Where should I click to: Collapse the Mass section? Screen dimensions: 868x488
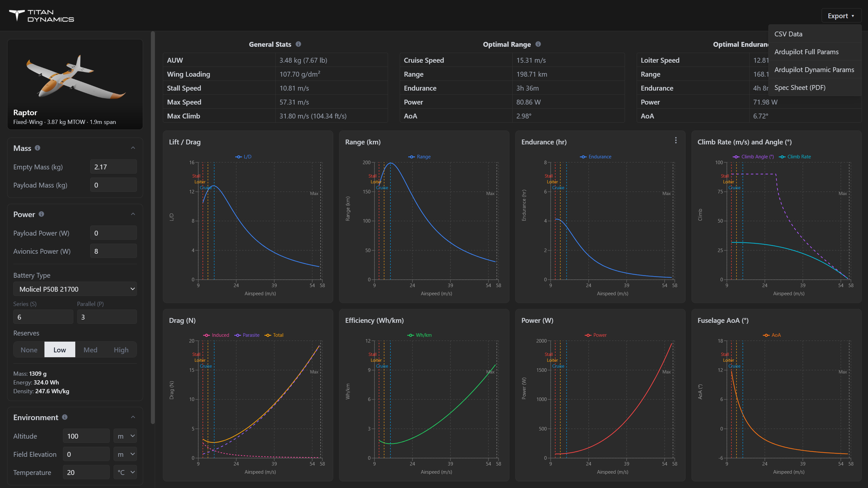pyautogui.click(x=133, y=148)
